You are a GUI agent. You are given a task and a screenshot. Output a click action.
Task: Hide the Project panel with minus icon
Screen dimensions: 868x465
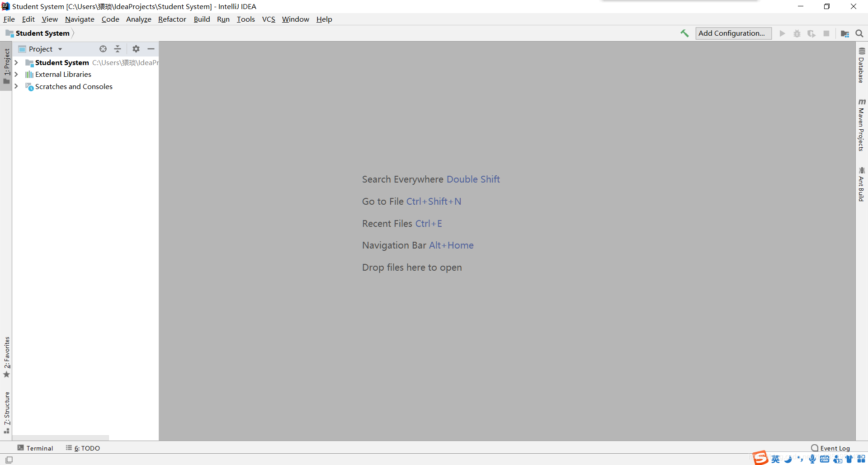[151, 49]
